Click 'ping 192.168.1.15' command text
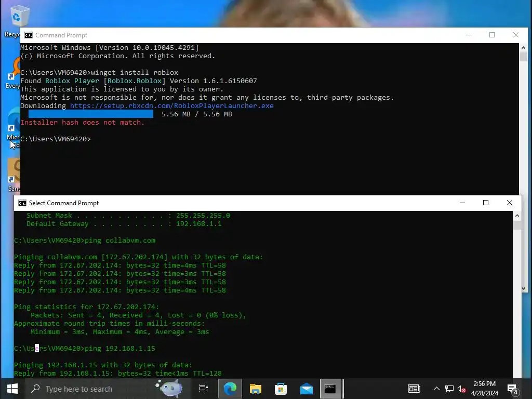The width and height of the screenshot is (532, 399). (x=120, y=349)
